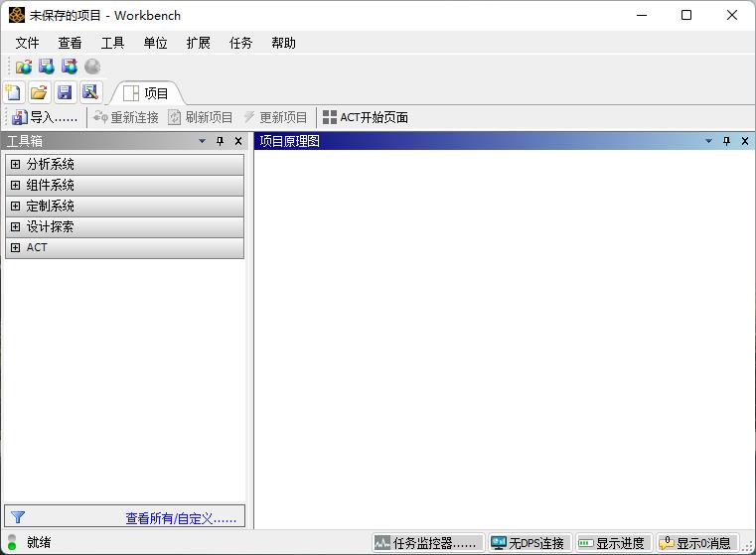Click the 导入…… import button
The width and height of the screenshot is (756, 555).
pos(45,117)
